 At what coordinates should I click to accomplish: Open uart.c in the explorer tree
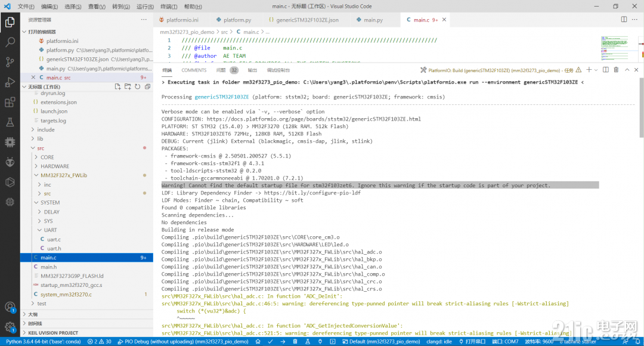coord(54,239)
